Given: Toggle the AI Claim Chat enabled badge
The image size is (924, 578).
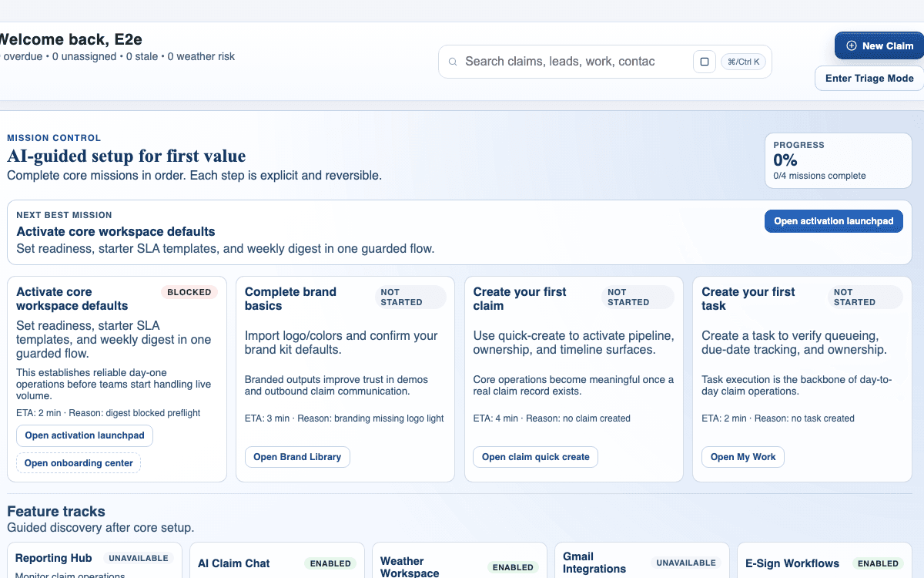Looking at the screenshot, I should 330,563.
